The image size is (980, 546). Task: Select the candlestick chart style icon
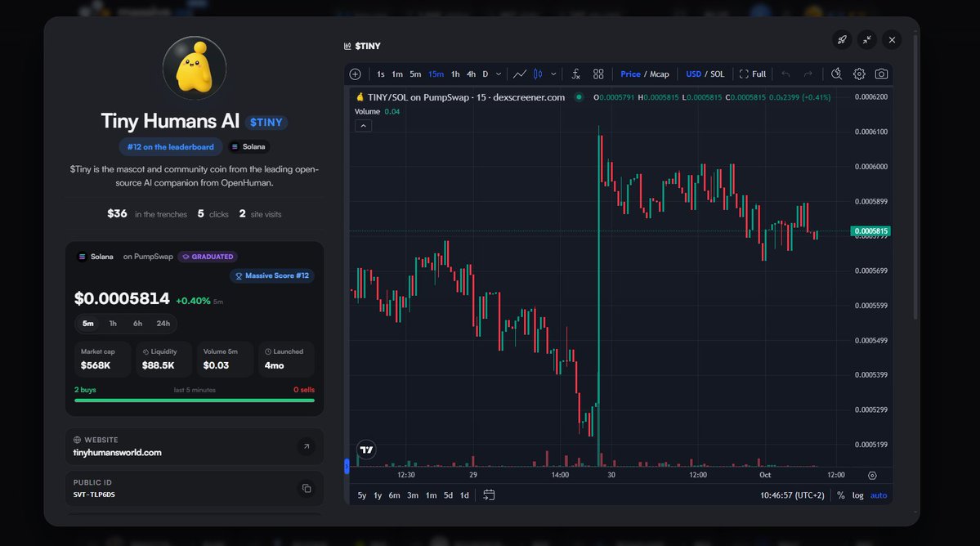point(538,74)
